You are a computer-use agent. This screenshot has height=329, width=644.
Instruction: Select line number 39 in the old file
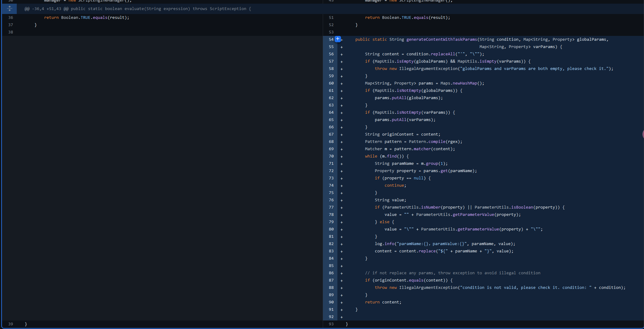[11, 324]
